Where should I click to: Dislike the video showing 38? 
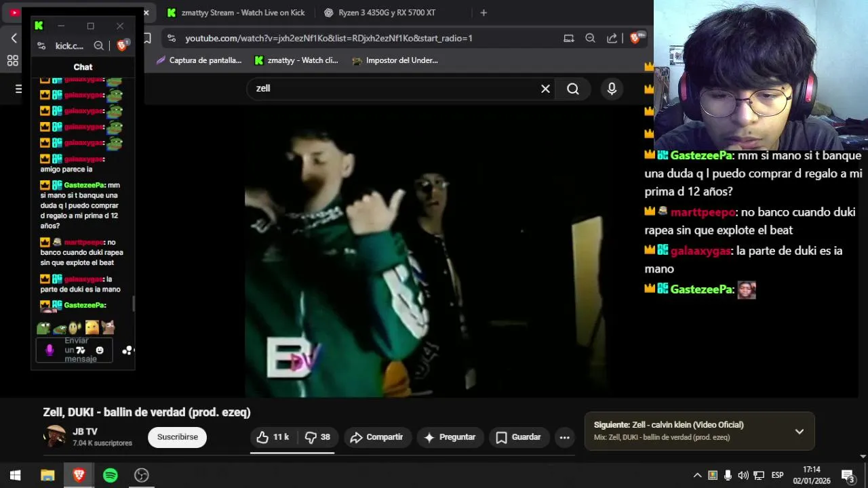(317, 437)
